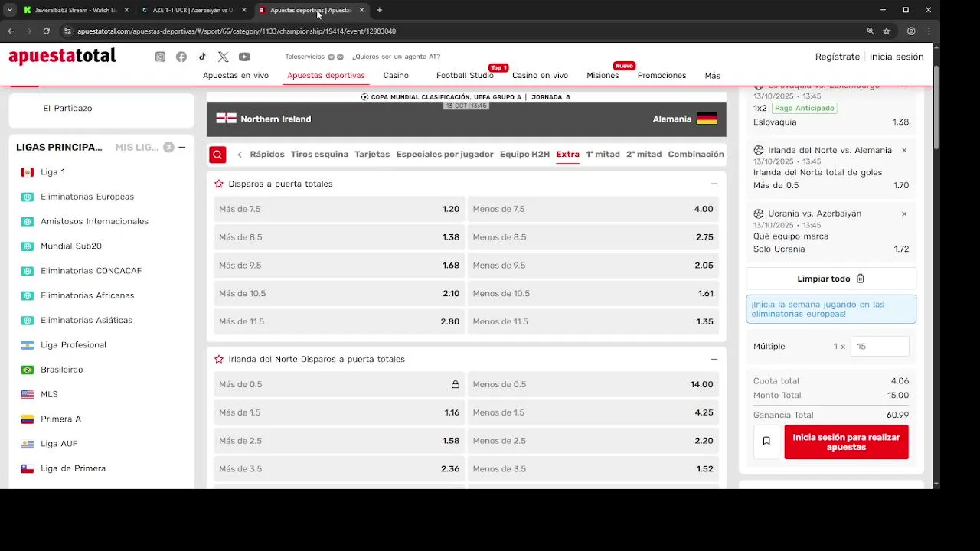Open the Casino menu item
Screen dimensions: 980x551
396,76
